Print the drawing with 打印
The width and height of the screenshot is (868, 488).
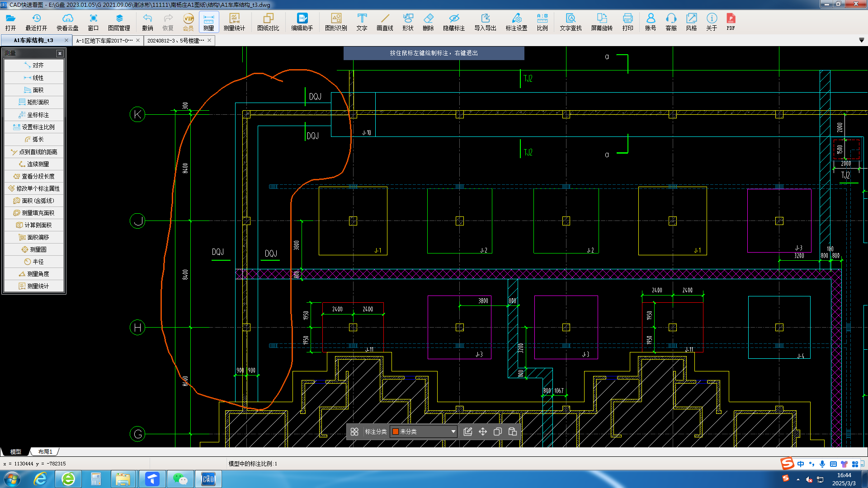(627, 22)
